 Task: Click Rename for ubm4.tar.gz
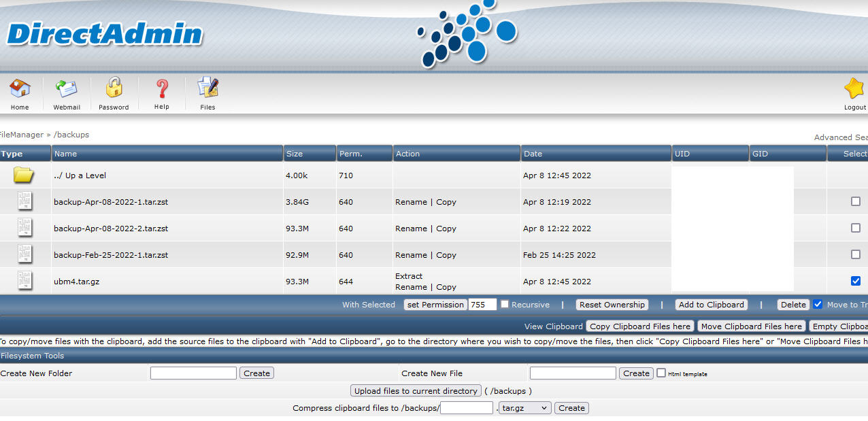coord(411,287)
